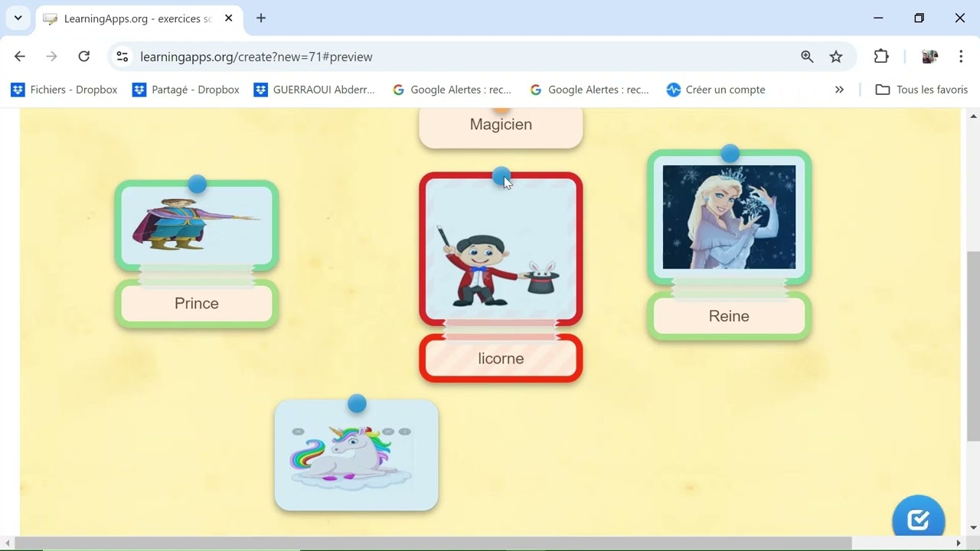This screenshot has height=551, width=980.
Task: Click the Prince label card
Action: pos(197,304)
